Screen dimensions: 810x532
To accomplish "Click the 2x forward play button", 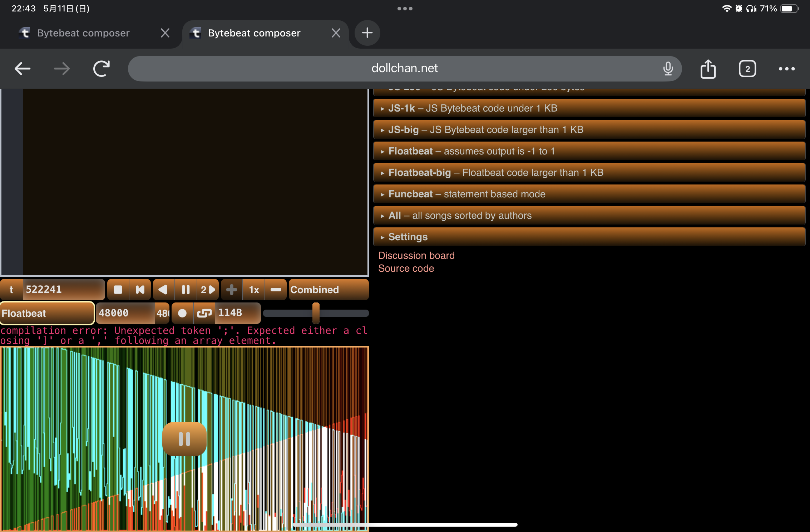I will coord(208,290).
